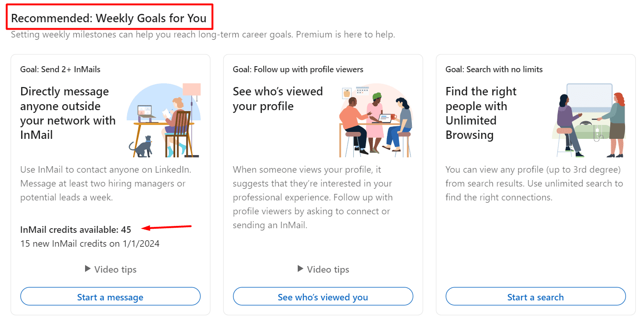644x324 pixels.
Task: Select the Recommended: Weekly Goals for You heading
Action: click(109, 19)
